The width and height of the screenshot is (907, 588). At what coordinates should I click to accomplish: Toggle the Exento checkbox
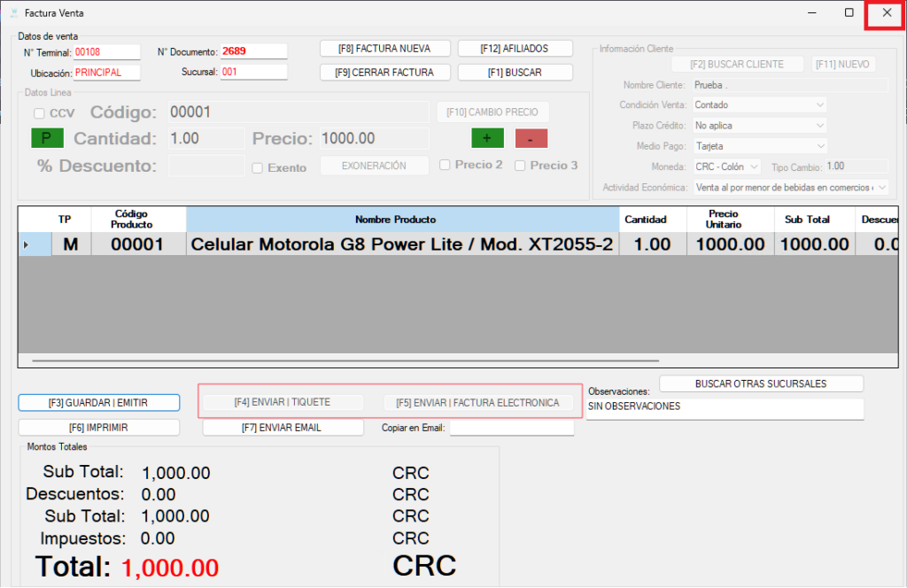[x=257, y=167]
